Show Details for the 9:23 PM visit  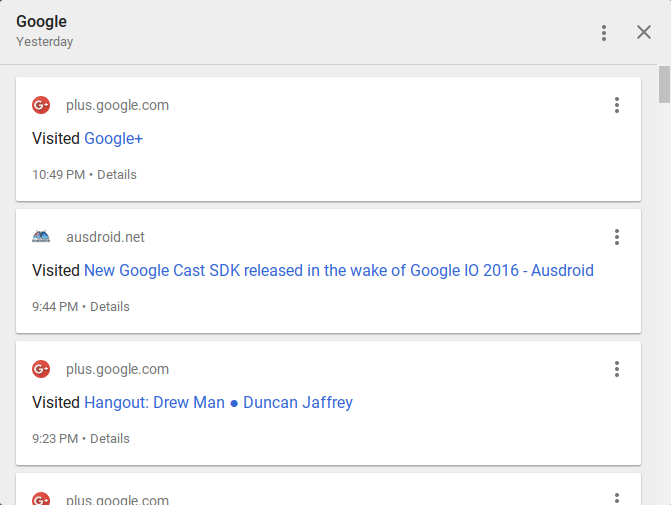coord(110,439)
